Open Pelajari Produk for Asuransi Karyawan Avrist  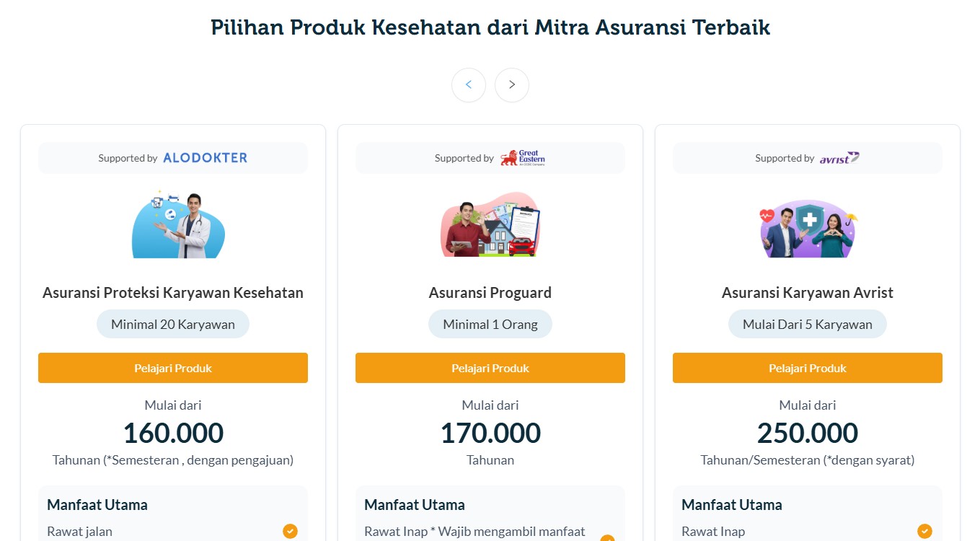(807, 368)
